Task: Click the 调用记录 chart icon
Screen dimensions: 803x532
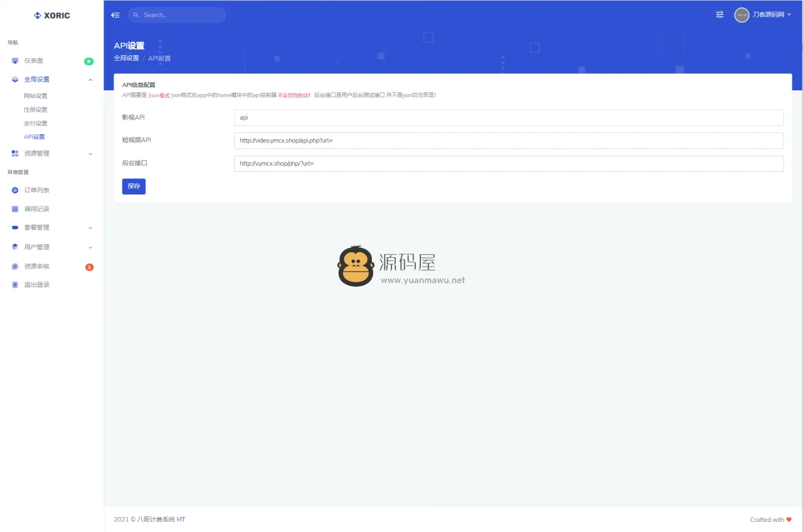Action: [x=14, y=209]
